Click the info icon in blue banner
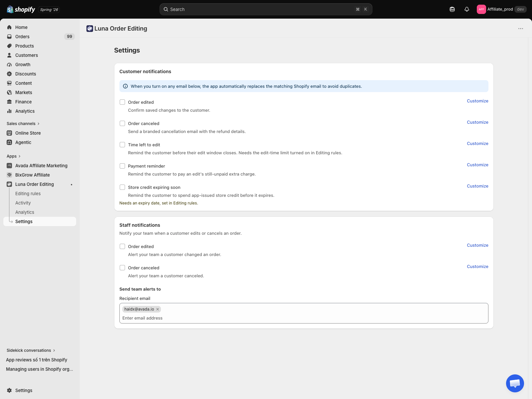 pyautogui.click(x=125, y=86)
